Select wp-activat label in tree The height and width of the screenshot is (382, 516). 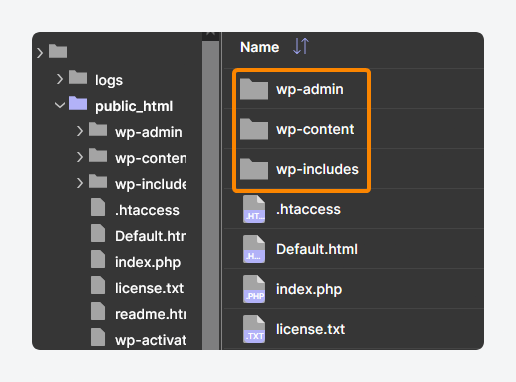pyautogui.click(x=151, y=340)
